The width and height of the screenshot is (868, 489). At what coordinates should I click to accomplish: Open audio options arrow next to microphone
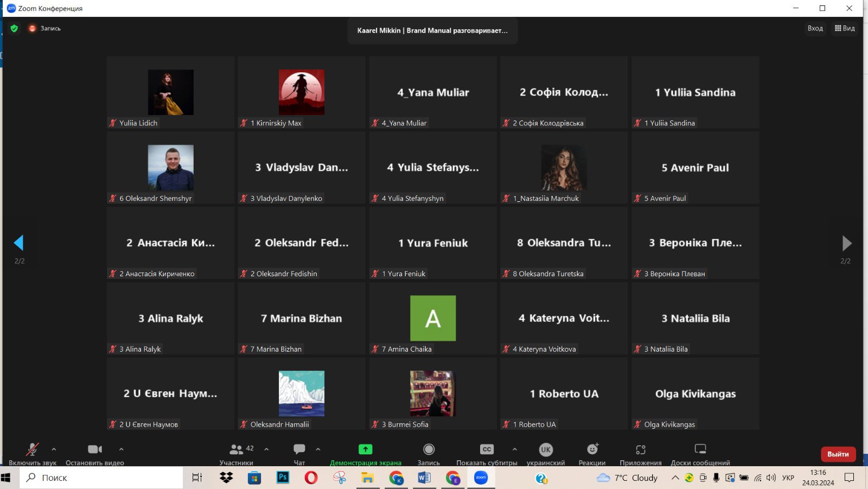coord(54,449)
